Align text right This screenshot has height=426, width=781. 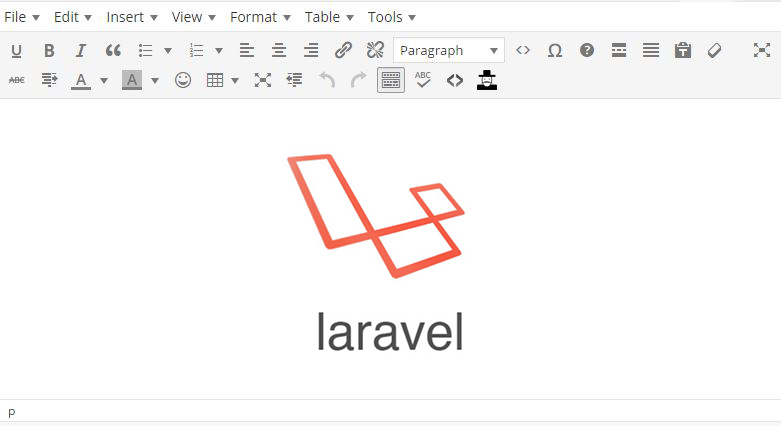(311, 50)
